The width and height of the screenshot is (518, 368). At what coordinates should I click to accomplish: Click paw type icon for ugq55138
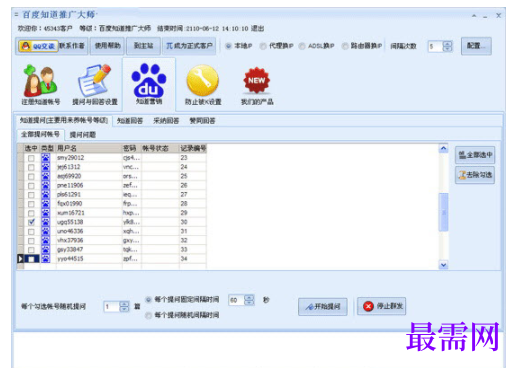[46, 222]
